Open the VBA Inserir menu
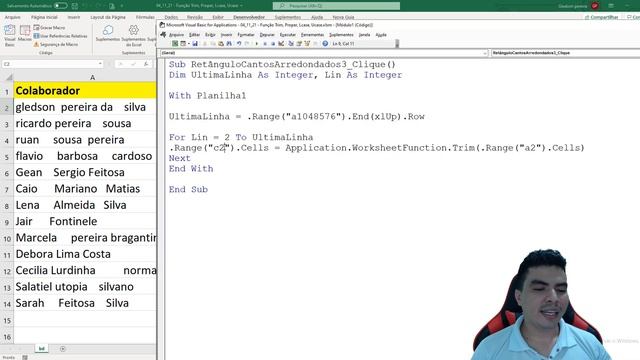This screenshot has height=360, width=640. pos(226,35)
